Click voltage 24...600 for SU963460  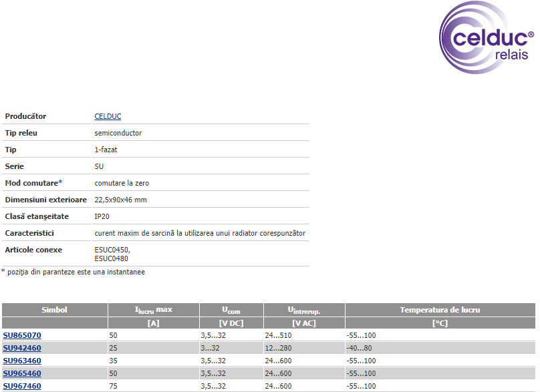(278, 361)
